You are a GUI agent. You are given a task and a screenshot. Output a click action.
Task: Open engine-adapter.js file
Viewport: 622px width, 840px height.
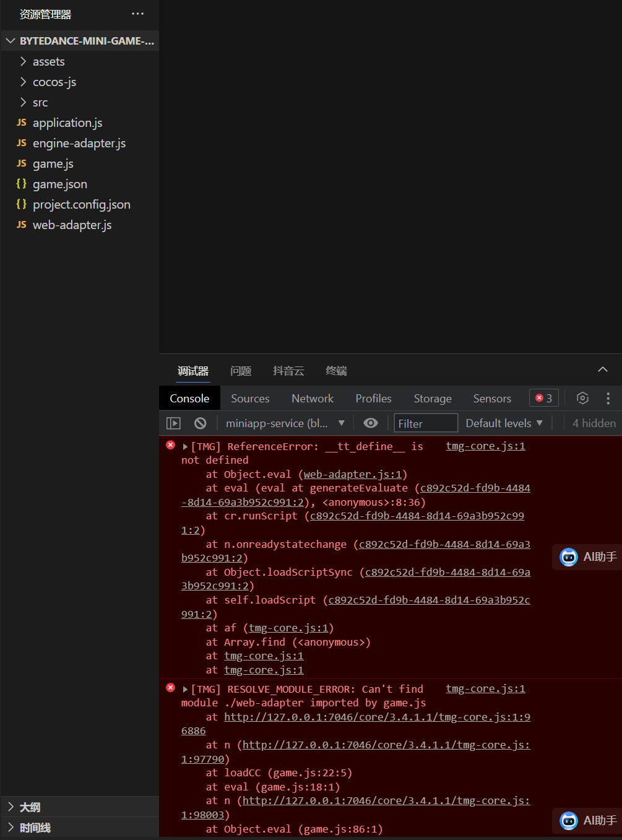[79, 143]
